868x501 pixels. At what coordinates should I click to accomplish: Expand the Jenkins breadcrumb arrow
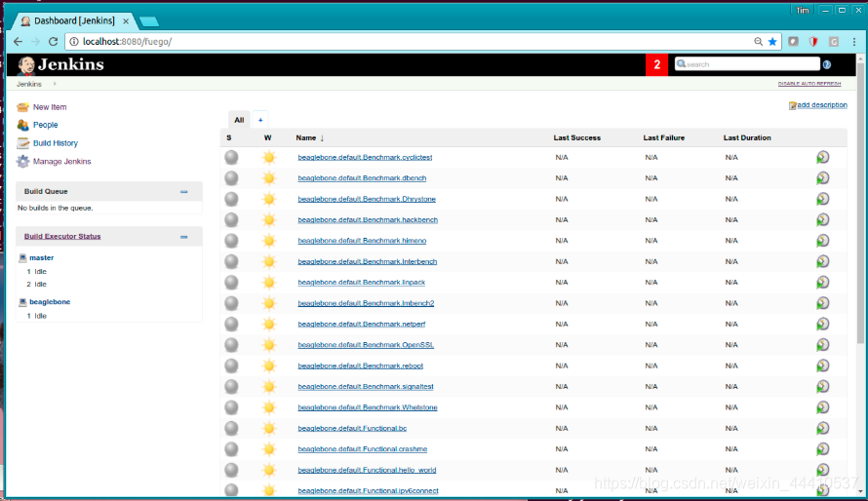tap(55, 84)
